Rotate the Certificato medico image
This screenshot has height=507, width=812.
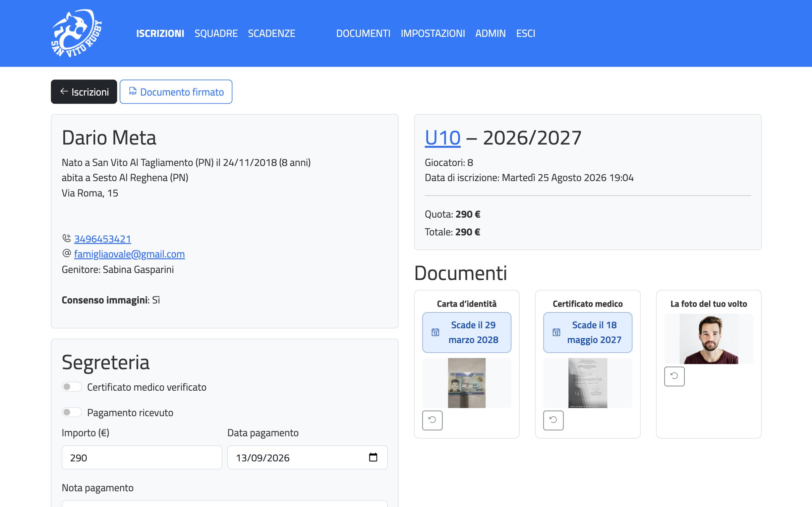(553, 420)
